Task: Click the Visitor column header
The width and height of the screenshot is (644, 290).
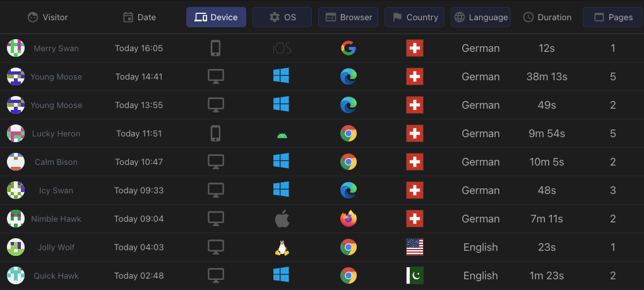Action: [x=47, y=17]
